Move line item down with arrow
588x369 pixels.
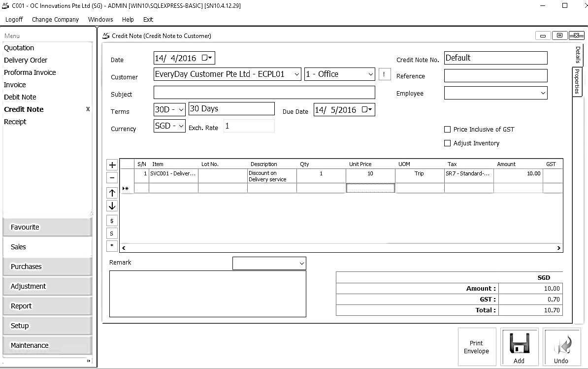click(112, 206)
